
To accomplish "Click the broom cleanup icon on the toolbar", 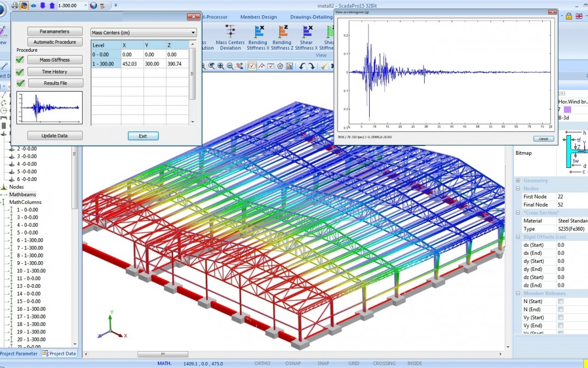I will coord(323,65).
